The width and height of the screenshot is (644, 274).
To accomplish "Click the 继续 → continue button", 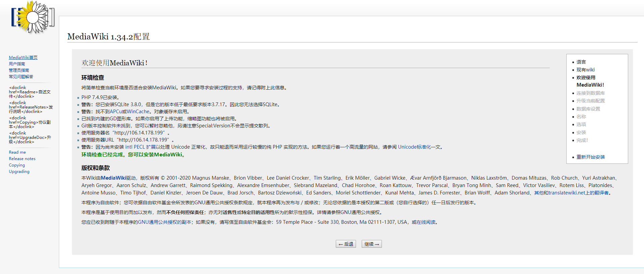I will 372,244.
